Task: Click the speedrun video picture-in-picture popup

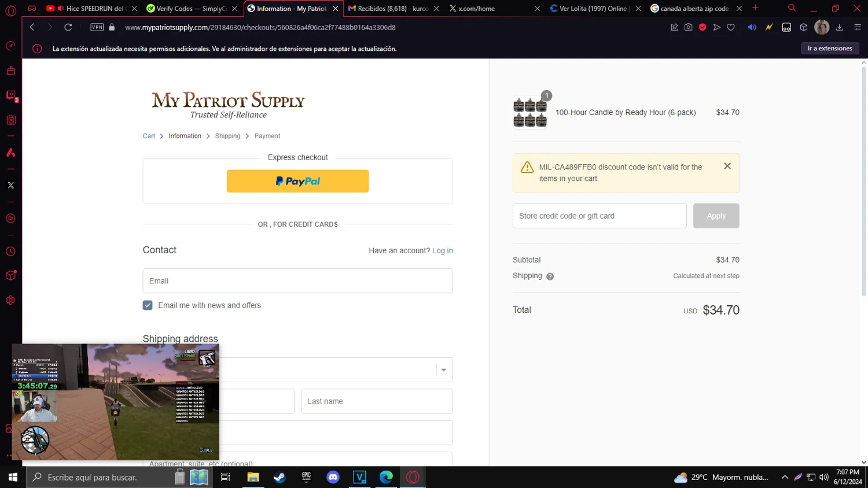Action: tap(116, 402)
